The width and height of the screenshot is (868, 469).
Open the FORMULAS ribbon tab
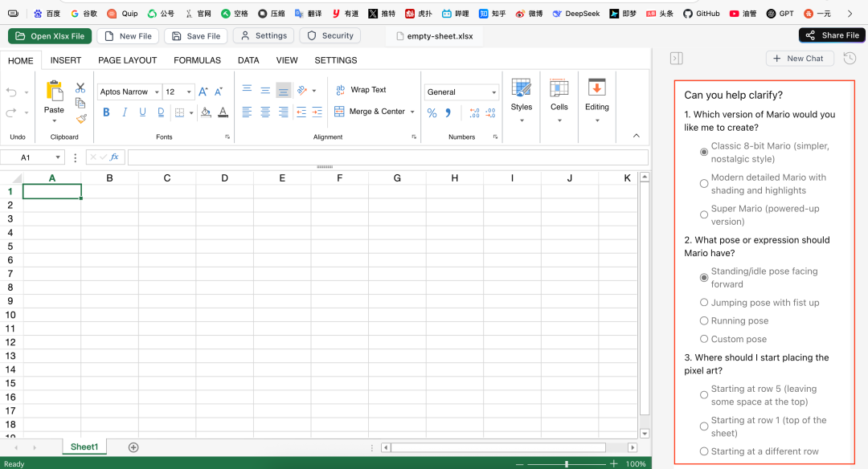click(197, 60)
